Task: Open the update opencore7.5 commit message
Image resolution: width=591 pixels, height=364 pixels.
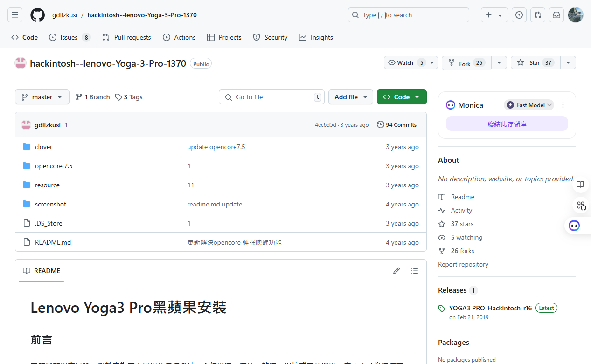Action: [x=216, y=147]
